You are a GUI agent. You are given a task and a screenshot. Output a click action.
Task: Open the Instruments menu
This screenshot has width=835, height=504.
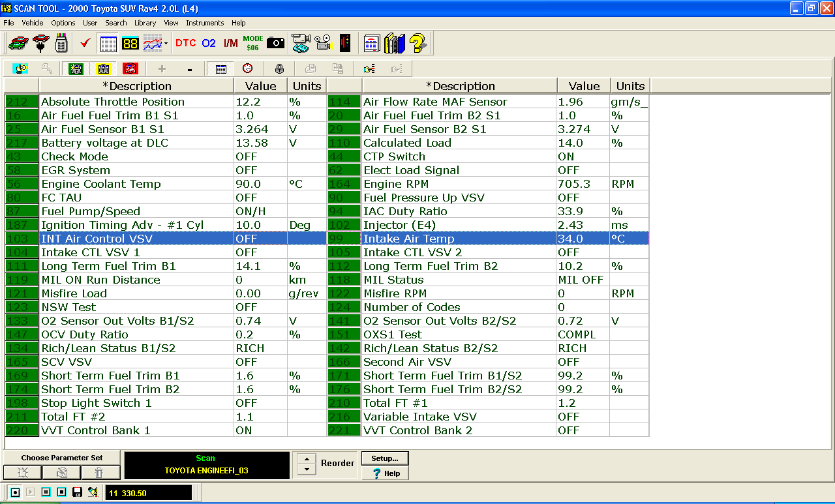pyautogui.click(x=205, y=23)
